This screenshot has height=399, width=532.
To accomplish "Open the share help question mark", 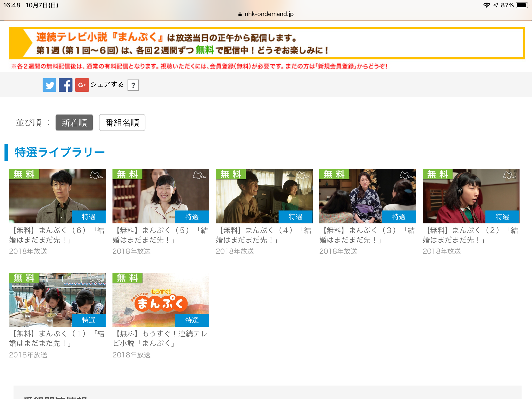I will (133, 85).
